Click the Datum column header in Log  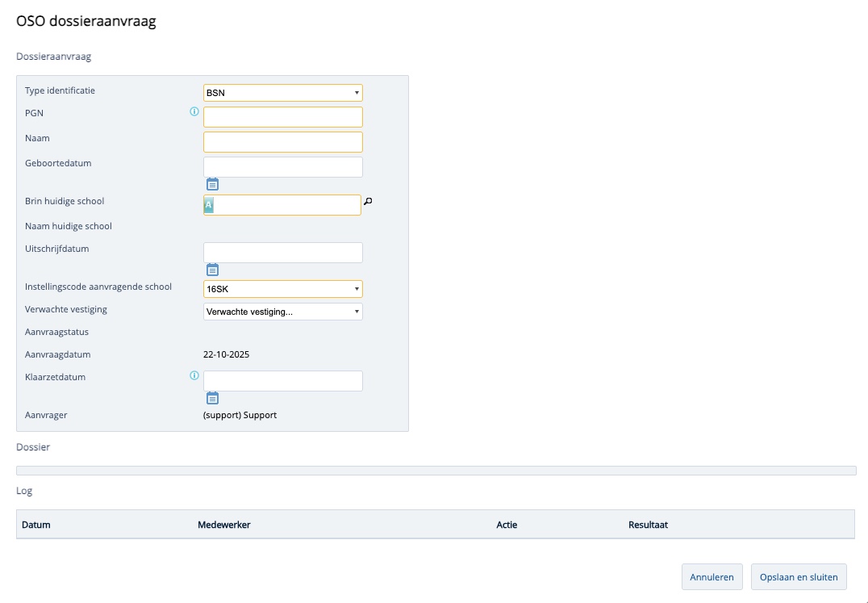tap(36, 525)
